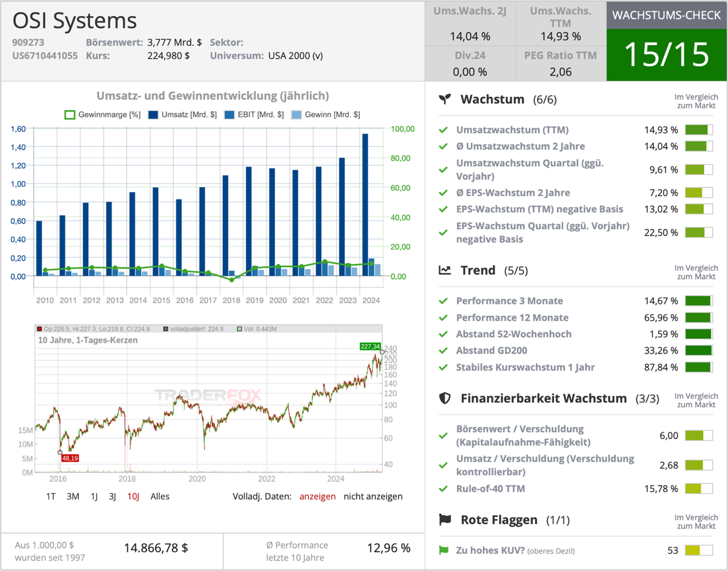
Task: Click the Börsenwert value 3,777 Mrd. $
Action: coord(174,43)
